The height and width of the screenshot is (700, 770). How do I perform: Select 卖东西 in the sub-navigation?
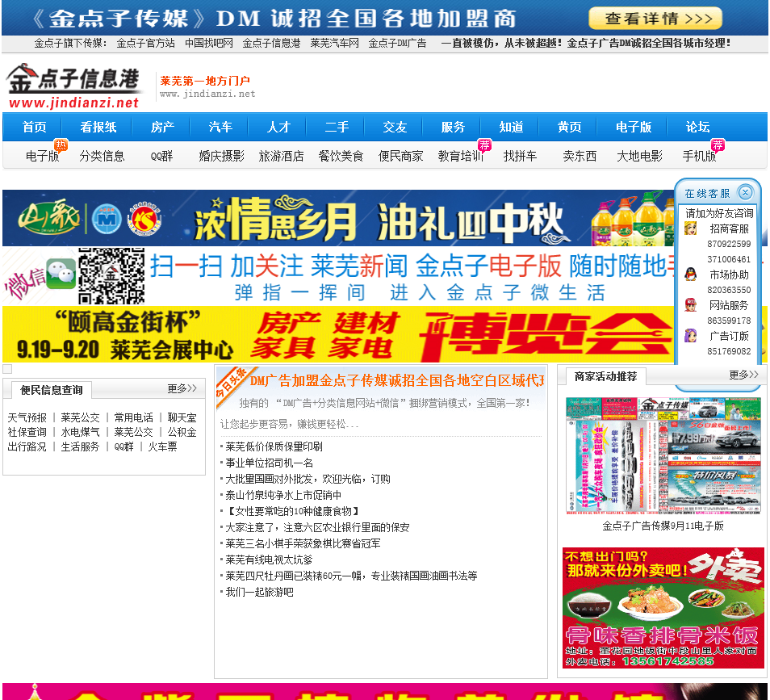click(580, 156)
